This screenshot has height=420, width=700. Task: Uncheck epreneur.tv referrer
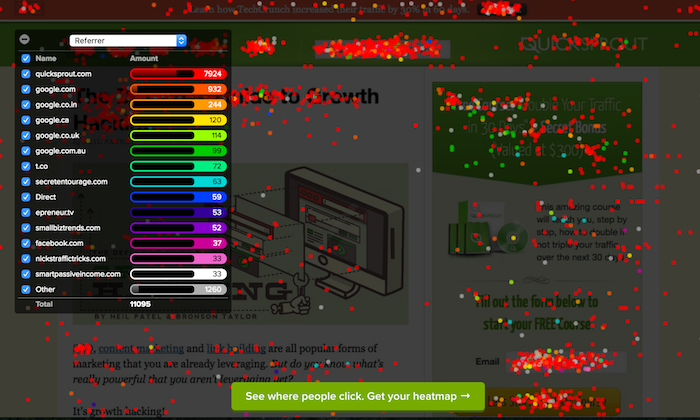coord(26,212)
